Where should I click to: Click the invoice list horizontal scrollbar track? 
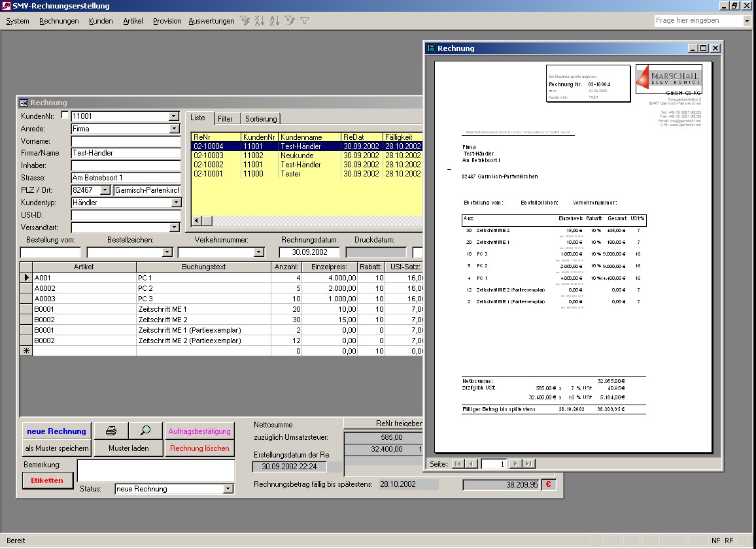[x=317, y=221]
